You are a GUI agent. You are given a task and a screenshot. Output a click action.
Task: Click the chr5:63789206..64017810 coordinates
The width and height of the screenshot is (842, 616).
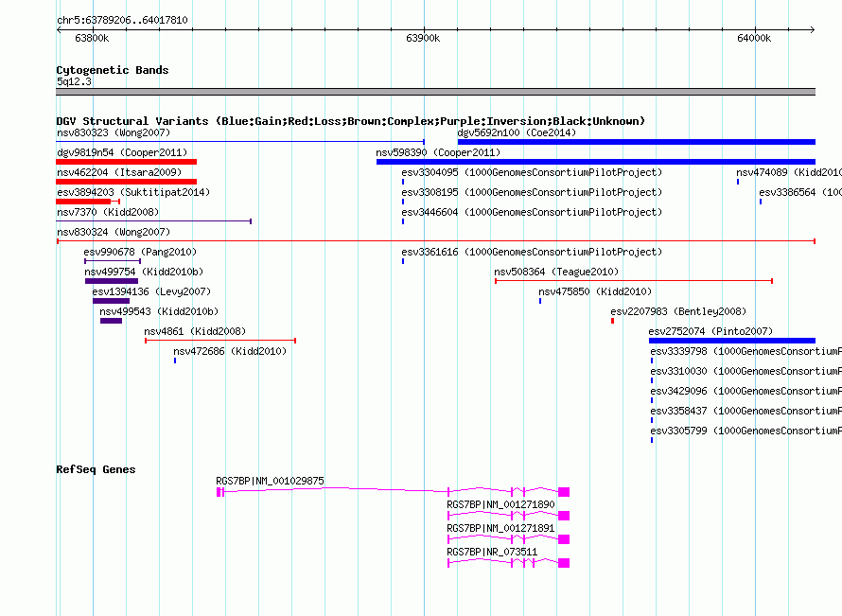click(122, 20)
